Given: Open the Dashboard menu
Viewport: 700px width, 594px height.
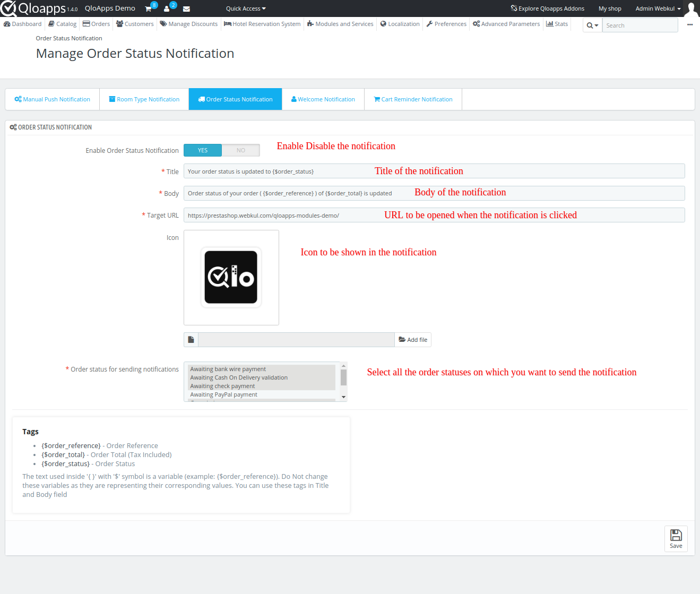Looking at the screenshot, I should 22,24.
